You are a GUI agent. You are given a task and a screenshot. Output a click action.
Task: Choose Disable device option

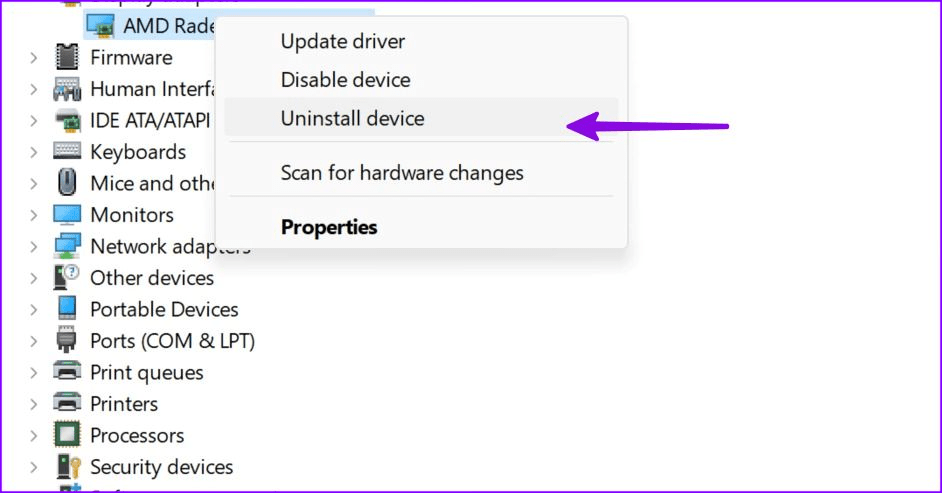[x=345, y=80]
